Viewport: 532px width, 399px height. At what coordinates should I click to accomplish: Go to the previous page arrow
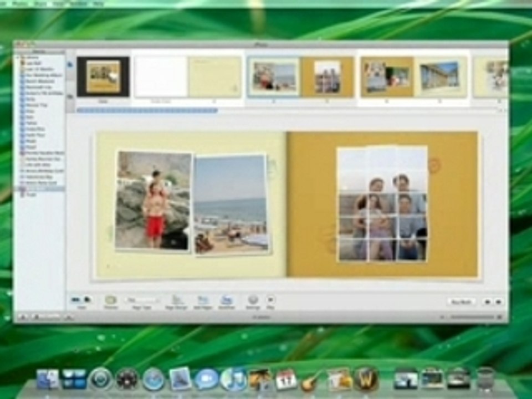488,301
